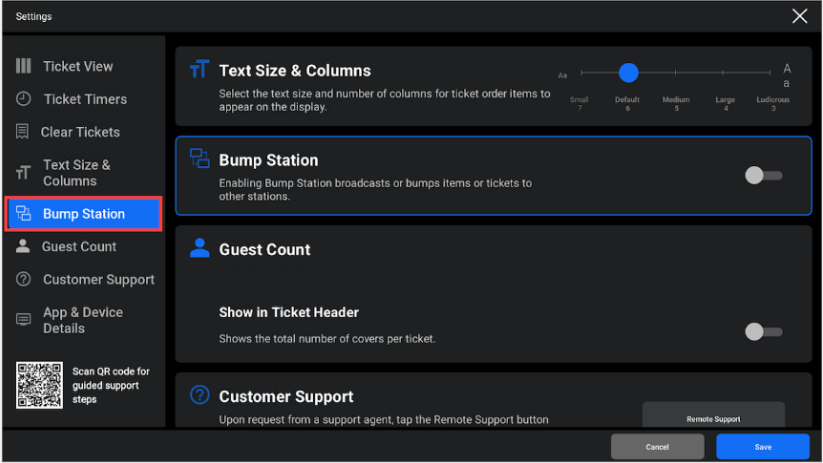Set text size slider to Medium

point(676,72)
